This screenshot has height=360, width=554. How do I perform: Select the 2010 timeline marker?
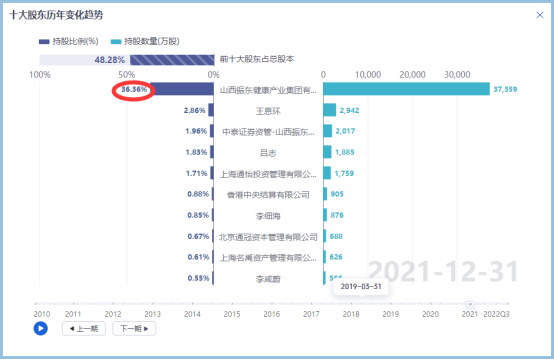[x=42, y=314]
